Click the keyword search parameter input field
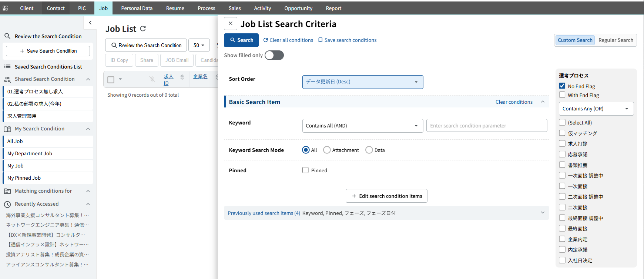Viewport: 644px width, 279px height. (x=486, y=126)
